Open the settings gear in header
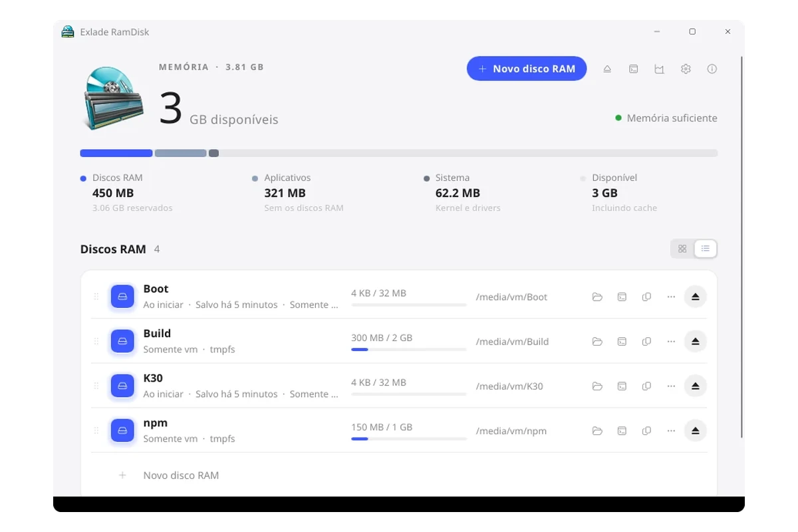Screen dimensions: 798x532 point(686,69)
